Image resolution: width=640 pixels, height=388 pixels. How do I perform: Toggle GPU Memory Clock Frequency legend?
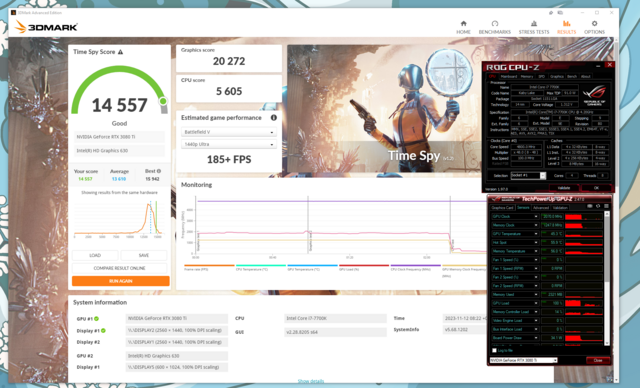(x=464, y=270)
